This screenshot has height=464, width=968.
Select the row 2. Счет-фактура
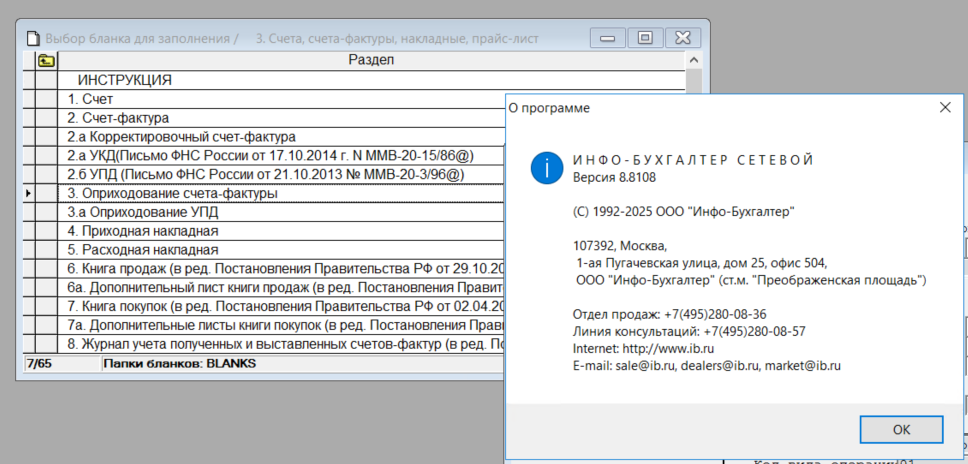pyautogui.click(x=281, y=118)
